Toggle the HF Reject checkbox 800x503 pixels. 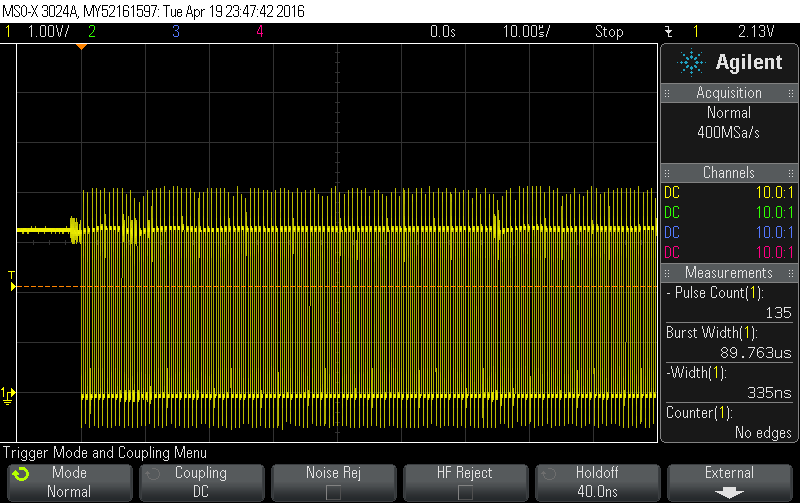pyautogui.click(x=465, y=492)
